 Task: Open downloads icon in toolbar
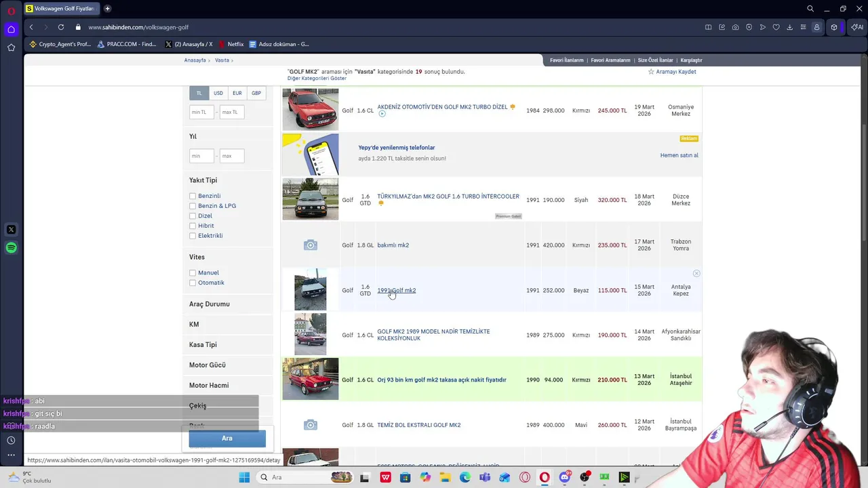[x=790, y=27]
